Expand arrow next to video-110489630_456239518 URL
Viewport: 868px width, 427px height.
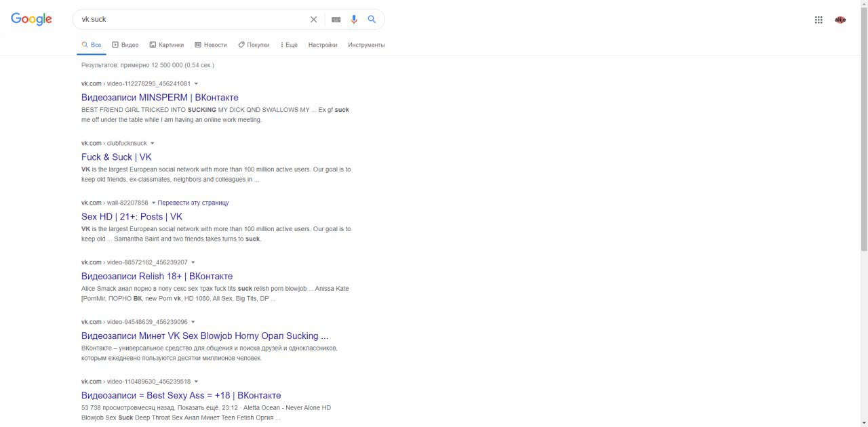(196, 382)
